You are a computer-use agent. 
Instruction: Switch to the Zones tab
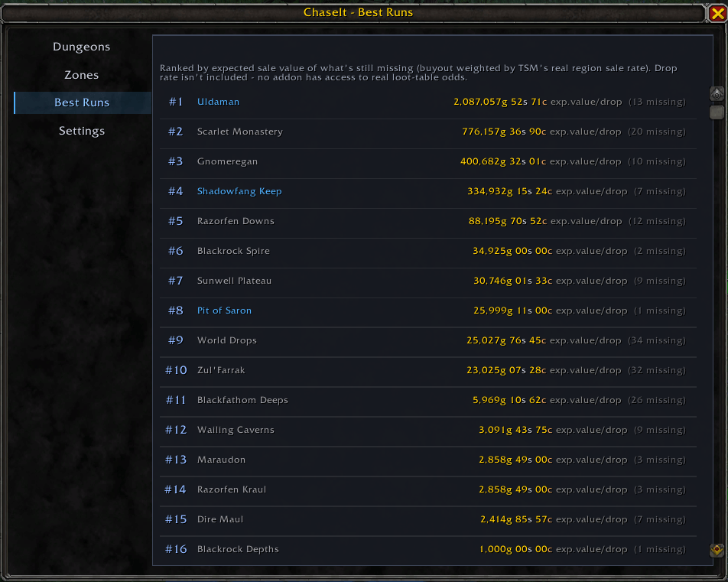point(82,75)
